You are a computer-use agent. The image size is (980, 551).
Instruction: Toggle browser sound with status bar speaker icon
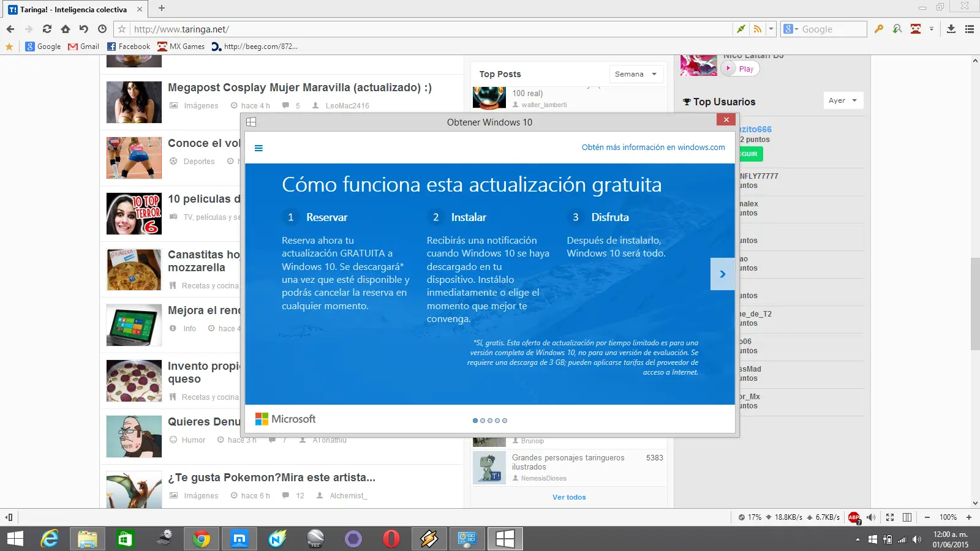point(871,517)
